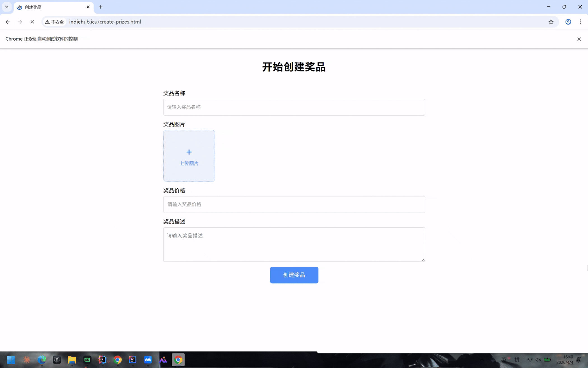588x368 pixels.
Task: Dismiss the automation control infobar
Action: 579,39
